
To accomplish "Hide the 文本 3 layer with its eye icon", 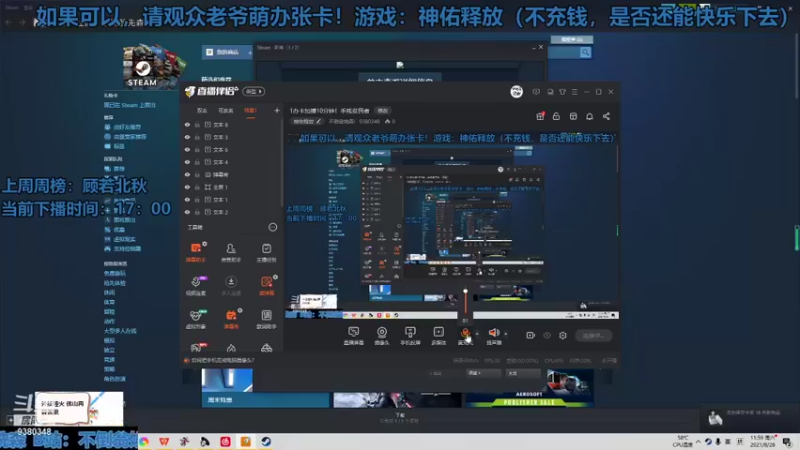I will click(187, 137).
